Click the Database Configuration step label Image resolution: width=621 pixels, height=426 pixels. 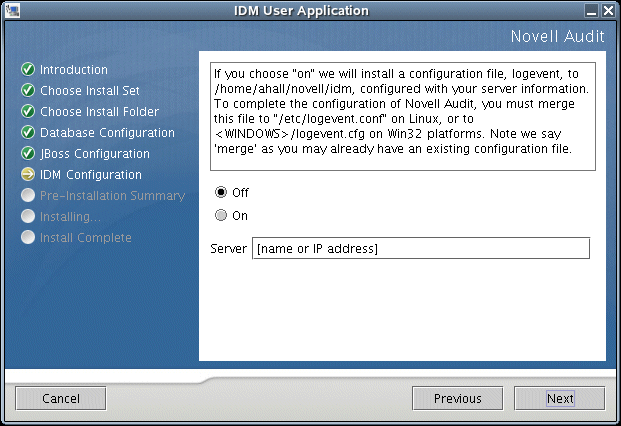coord(107,133)
